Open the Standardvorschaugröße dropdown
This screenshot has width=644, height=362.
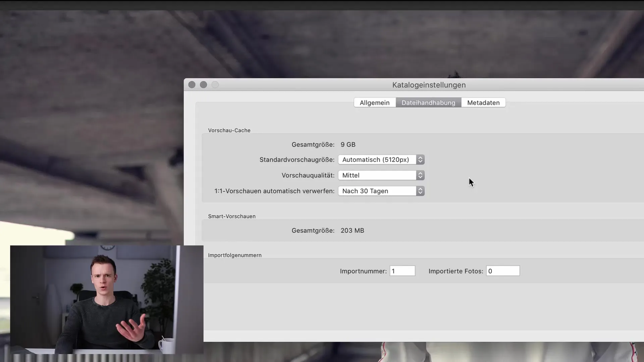tap(381, 160)
